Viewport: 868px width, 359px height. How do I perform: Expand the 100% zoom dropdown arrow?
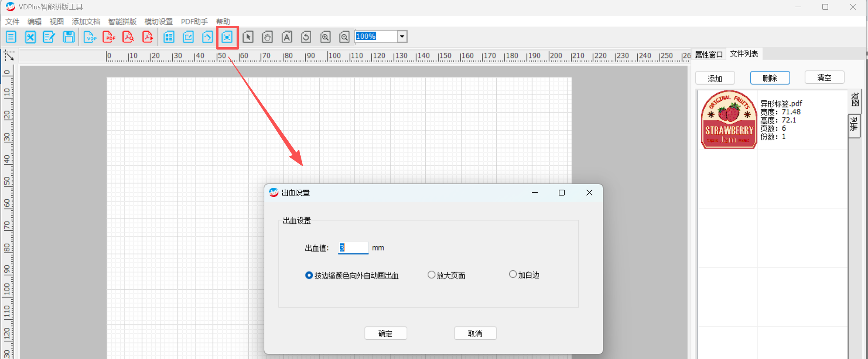coord(402,37)
